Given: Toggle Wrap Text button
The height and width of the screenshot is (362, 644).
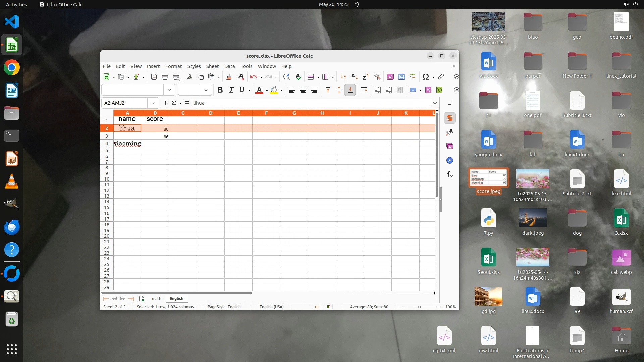Looking at the screenshot, I should click(x=364, y=90).
